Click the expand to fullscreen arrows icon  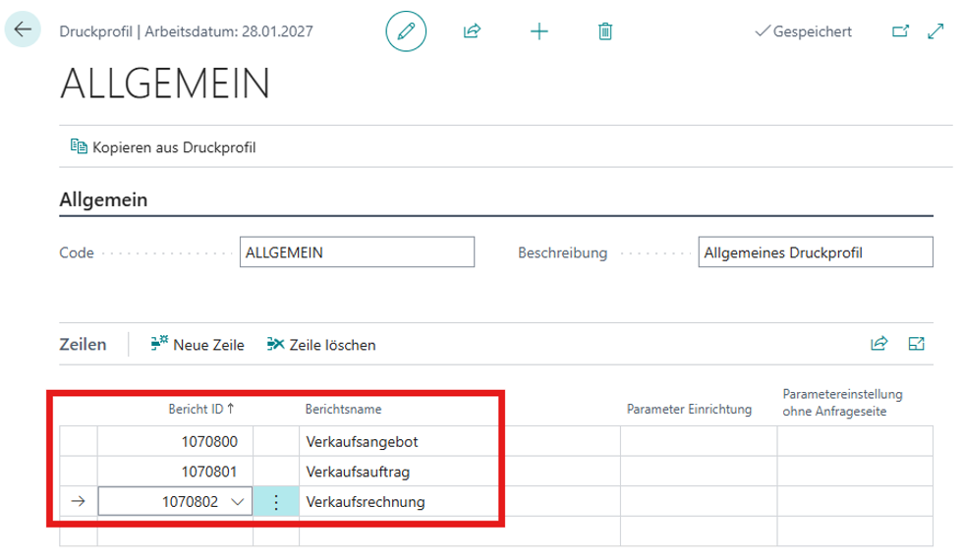click(x=934, y=31)
